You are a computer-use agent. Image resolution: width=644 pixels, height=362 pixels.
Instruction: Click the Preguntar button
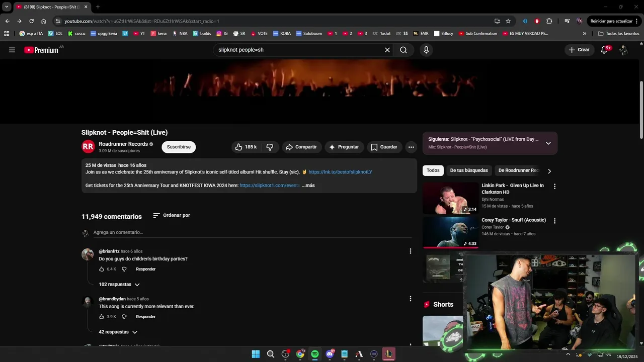tap(344, 147)
